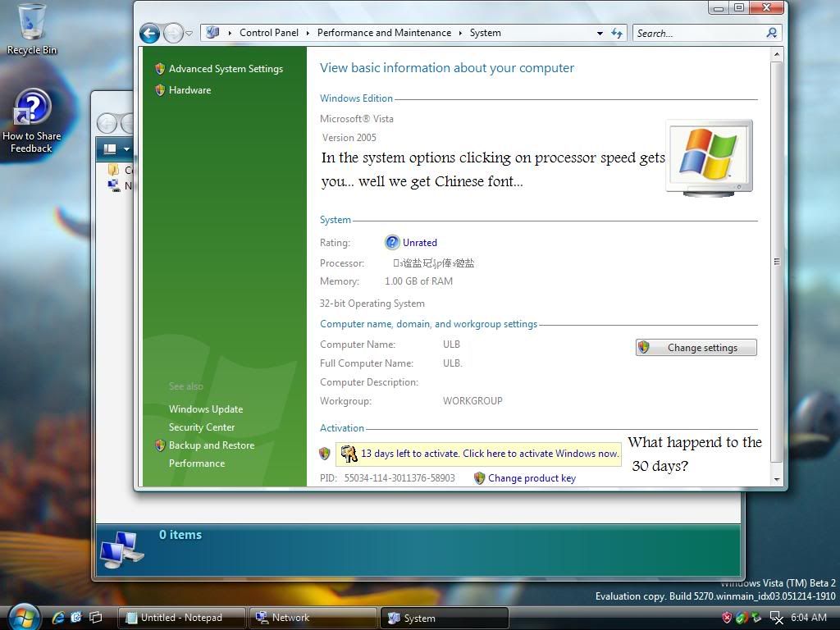Open Security Center
The width and height of the screenshot is (840, 630).
[x=202, y=427]
